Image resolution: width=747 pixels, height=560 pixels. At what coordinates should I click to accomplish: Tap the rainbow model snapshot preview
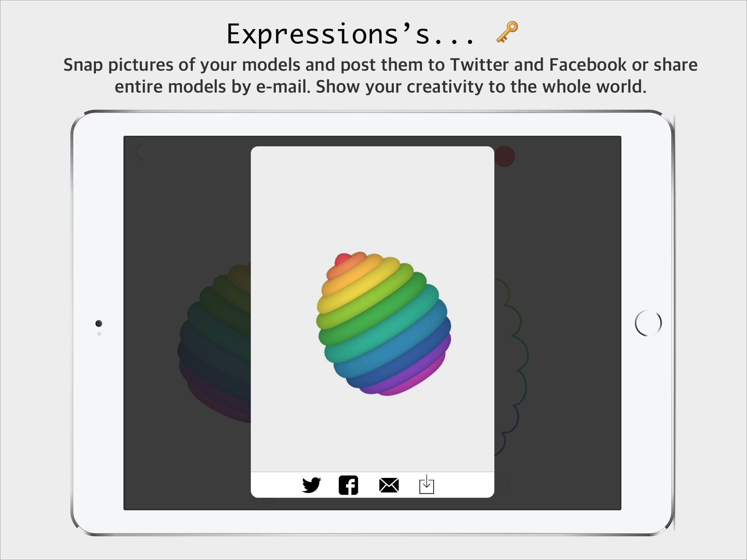coord(383,324)
